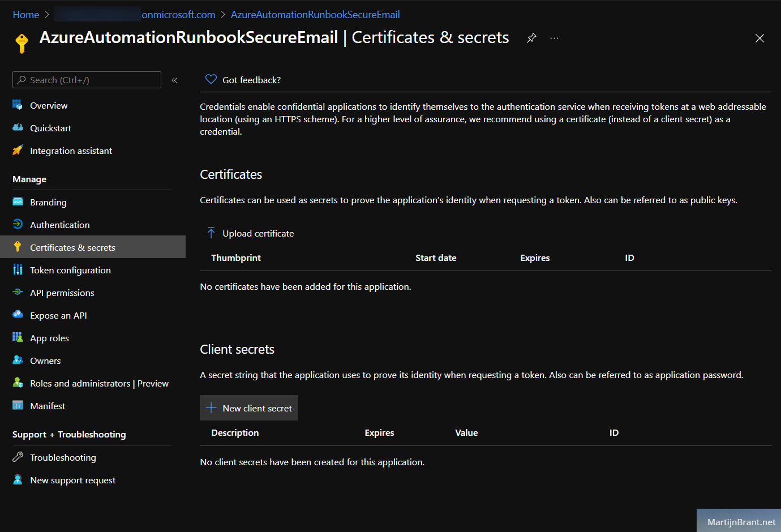Click the Manifest icon
781x532 pixels.
click(18, 406)
